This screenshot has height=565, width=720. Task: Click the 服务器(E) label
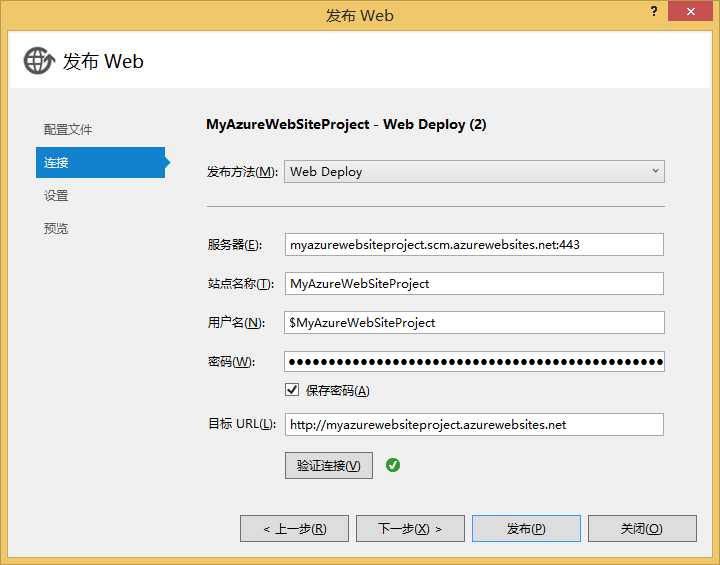[x=235, y=244]
